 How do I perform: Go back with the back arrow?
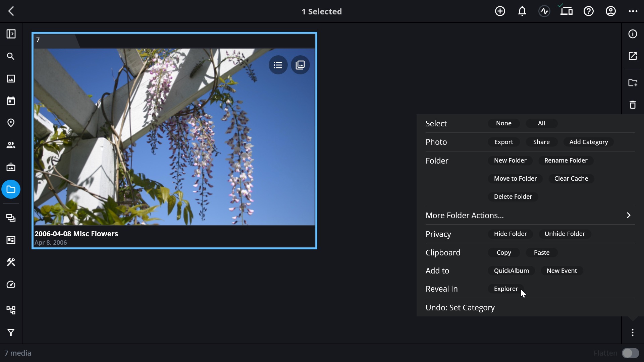click(x=11, y=11)
